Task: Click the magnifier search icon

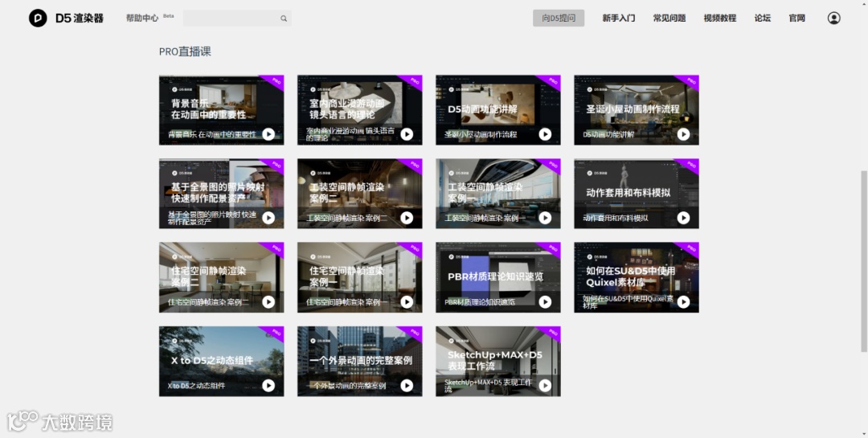Action: 284,18
